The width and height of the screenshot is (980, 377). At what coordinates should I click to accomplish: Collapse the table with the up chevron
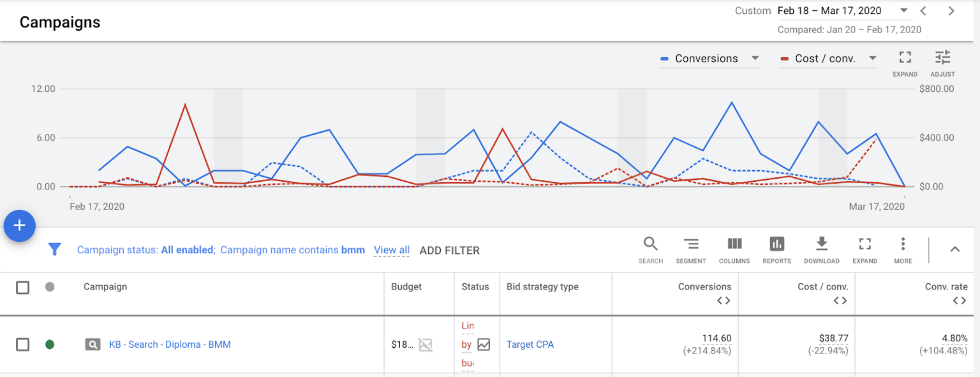[x=955, y=249]
